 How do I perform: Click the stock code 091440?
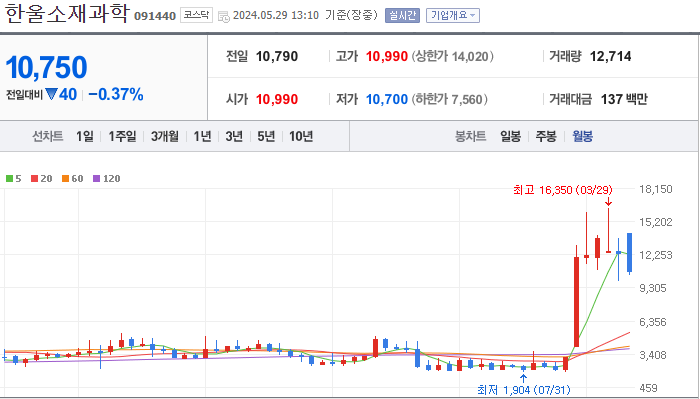pos(155,17)
